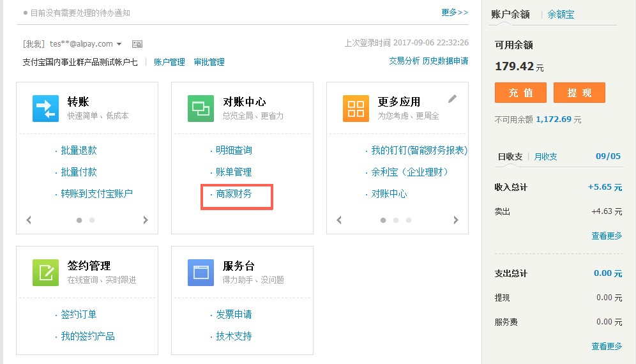Open 我的签约产品 link
Screen dimensions: 636x364
(87, 336)
